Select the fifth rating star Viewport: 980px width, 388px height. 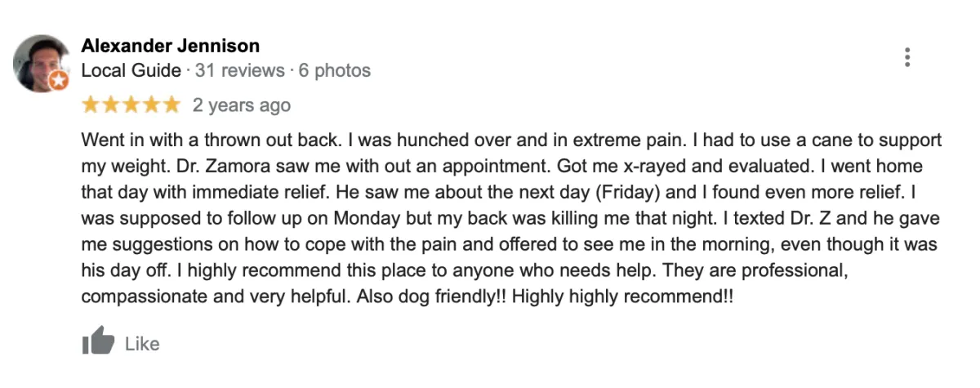tap(171, 105)
